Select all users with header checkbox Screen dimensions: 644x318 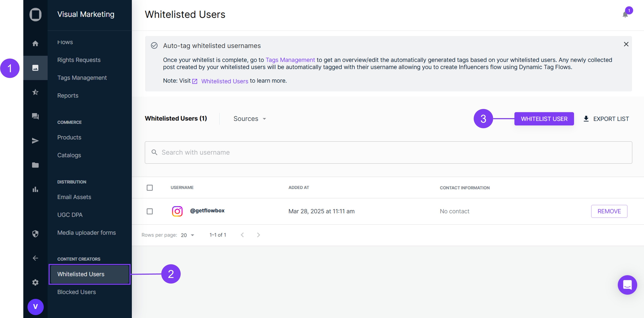(x=150, y=188)
